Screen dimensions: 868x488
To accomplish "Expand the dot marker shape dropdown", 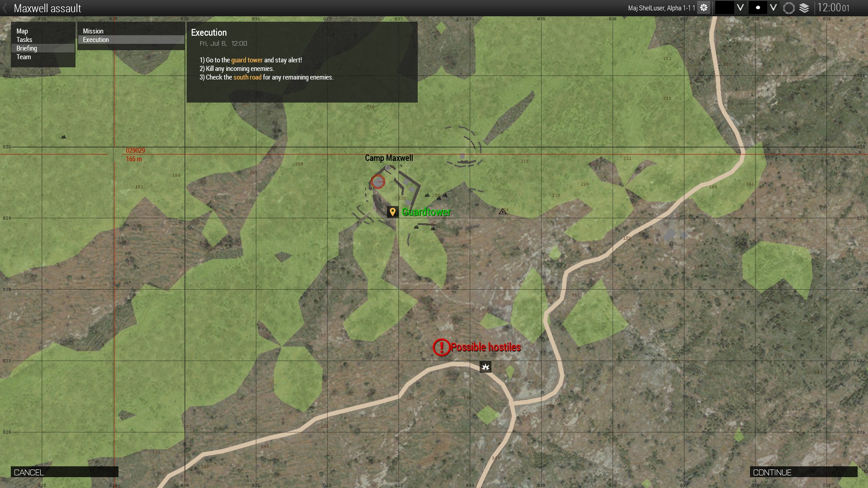I will tap(774, 8).
